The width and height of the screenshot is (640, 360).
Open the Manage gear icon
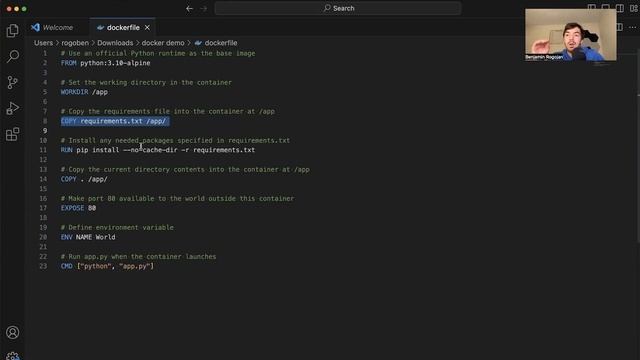tap(13, 356)
